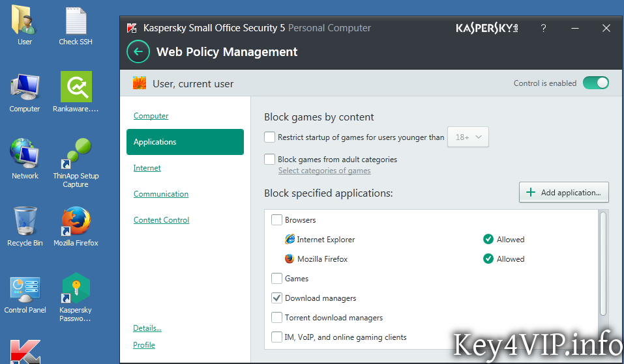Click the Mozilla Firefox row text

tap(322, 259)
